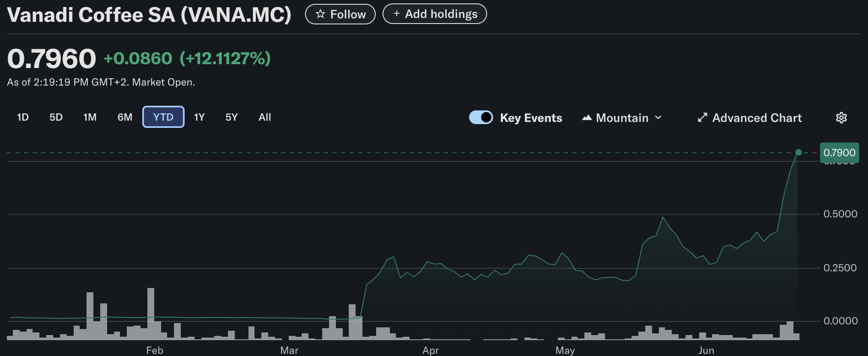Image resolution: width=868 pixels, height=356 pixels.
Task: Click the 0.2500 y-axis label
Action: pyautogui.click(x=840, y=268)
